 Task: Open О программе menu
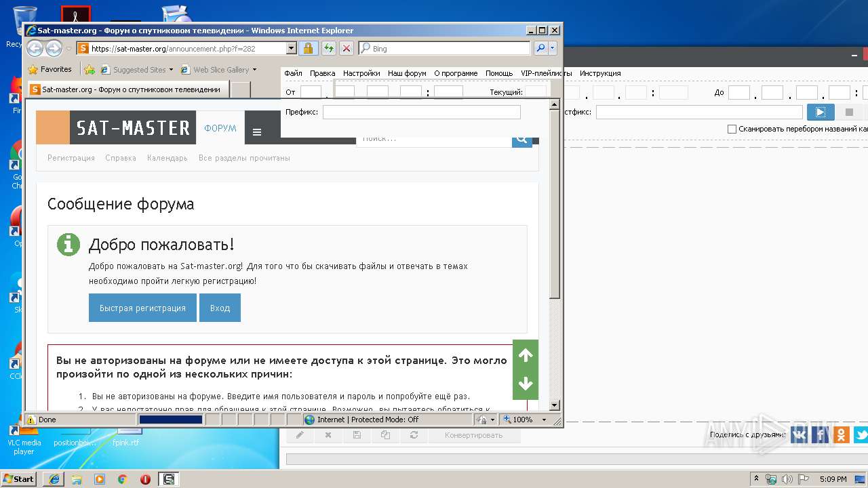coord(456,73)
